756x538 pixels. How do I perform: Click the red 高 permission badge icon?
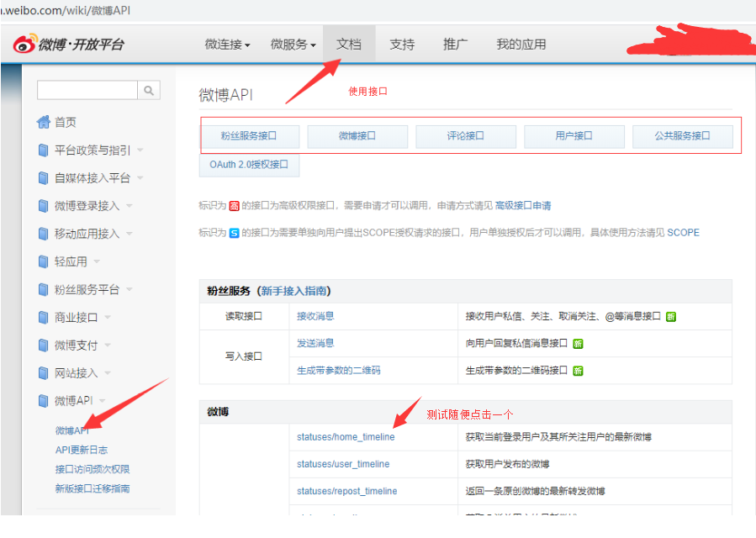pyautogui.click(x=234, y=206)
